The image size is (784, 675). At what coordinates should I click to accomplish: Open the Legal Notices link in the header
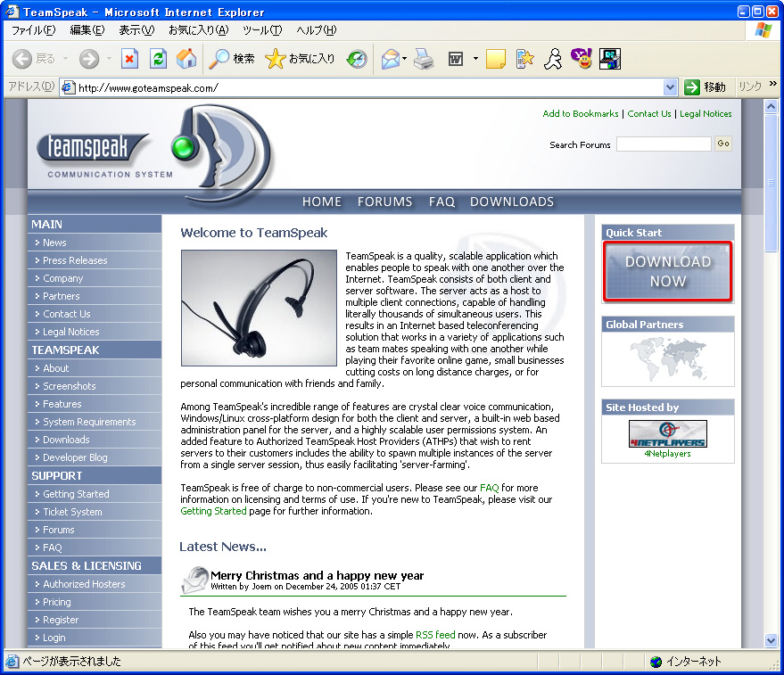tap(706, 113)
